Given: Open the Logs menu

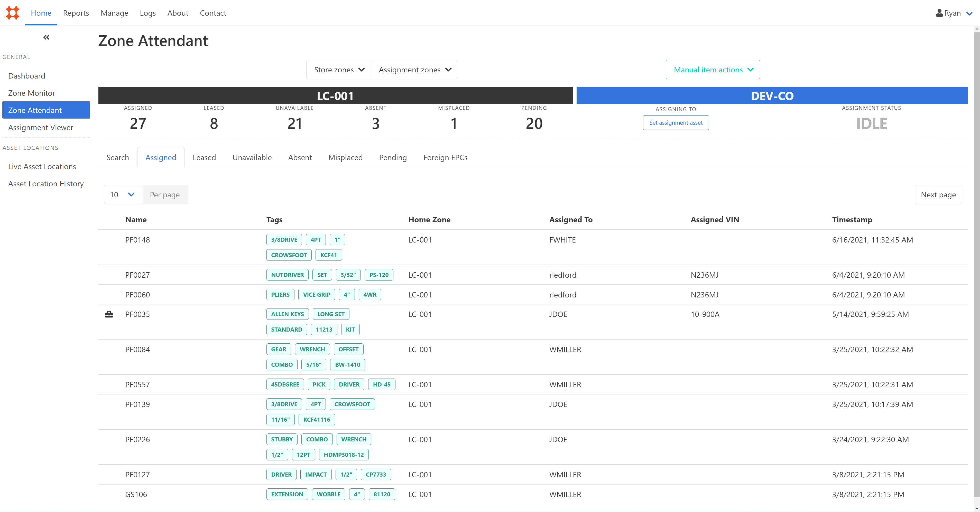Looking at the screenshot, I should tap(147, 13).
